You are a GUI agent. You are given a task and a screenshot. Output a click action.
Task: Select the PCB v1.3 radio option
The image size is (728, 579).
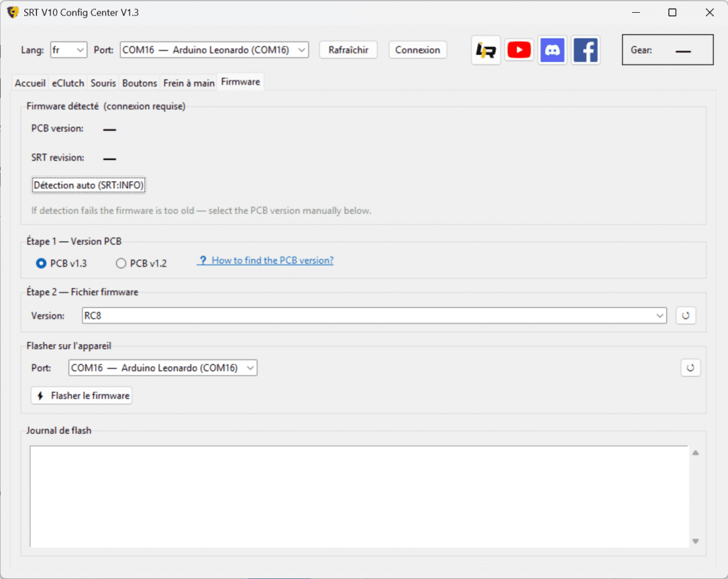(x=41, y=263)
